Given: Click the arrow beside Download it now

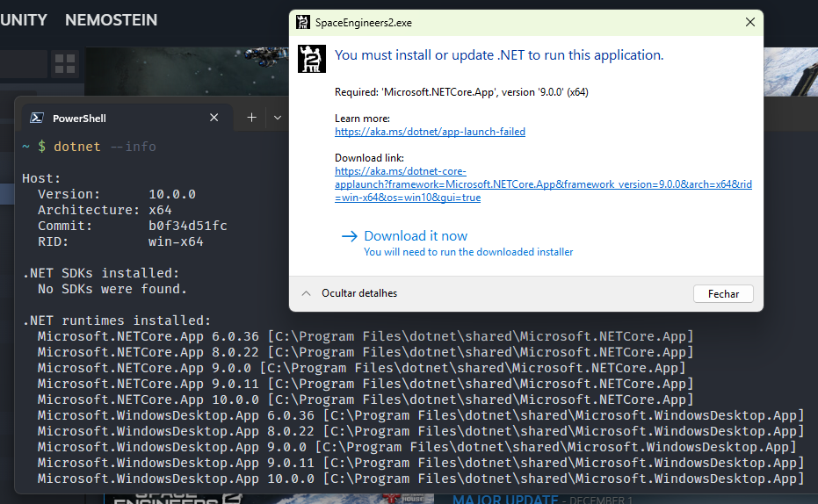Looking at the screenshot, I should click(349, 236).
